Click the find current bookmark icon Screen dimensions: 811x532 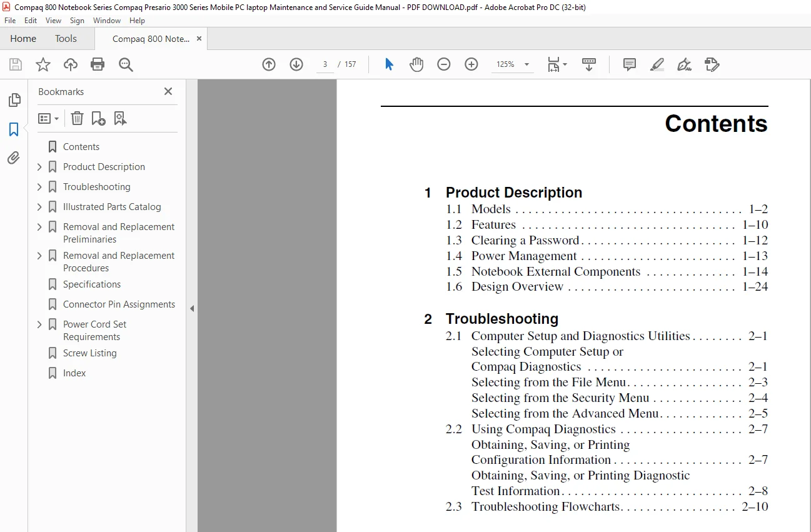tap(121, 118)
